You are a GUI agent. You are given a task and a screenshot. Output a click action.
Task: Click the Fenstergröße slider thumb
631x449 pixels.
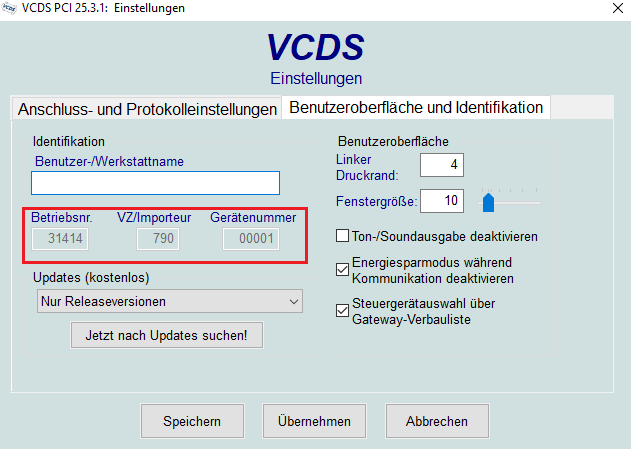488,202
